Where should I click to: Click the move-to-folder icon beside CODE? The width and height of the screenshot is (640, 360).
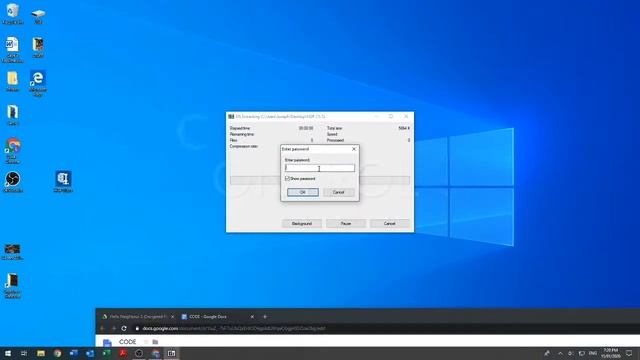click(155, 342)
